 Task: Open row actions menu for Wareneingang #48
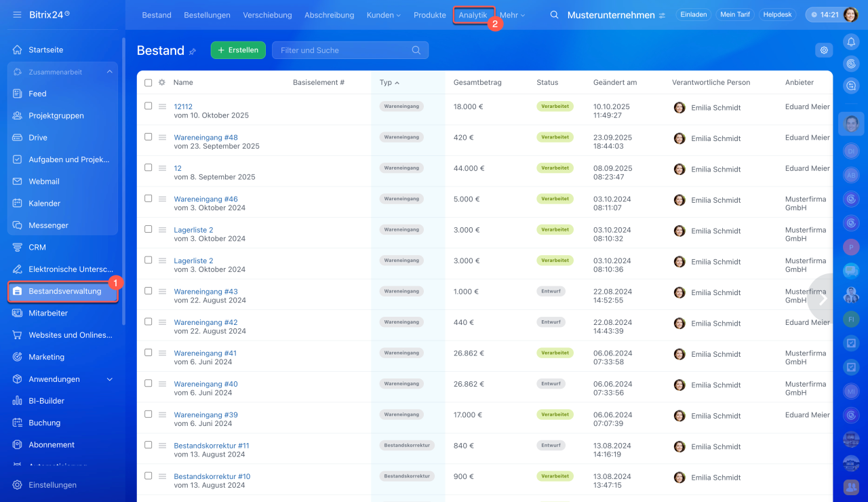162,137
